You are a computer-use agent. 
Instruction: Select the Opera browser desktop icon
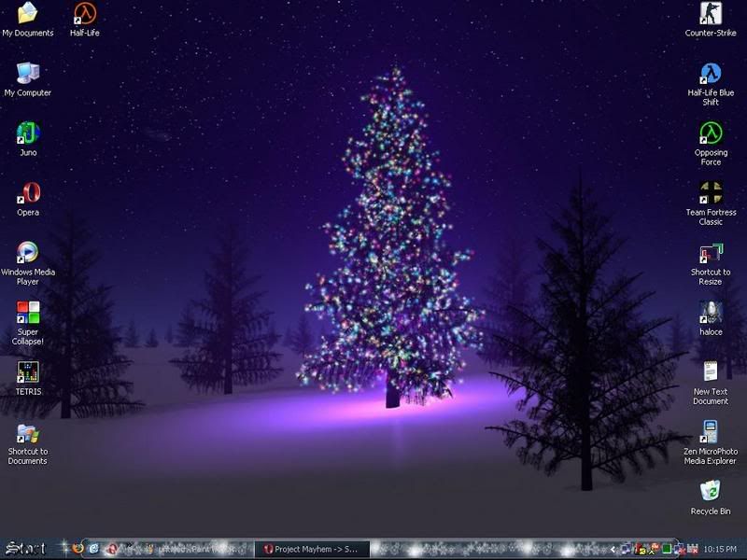click(28, 193)
